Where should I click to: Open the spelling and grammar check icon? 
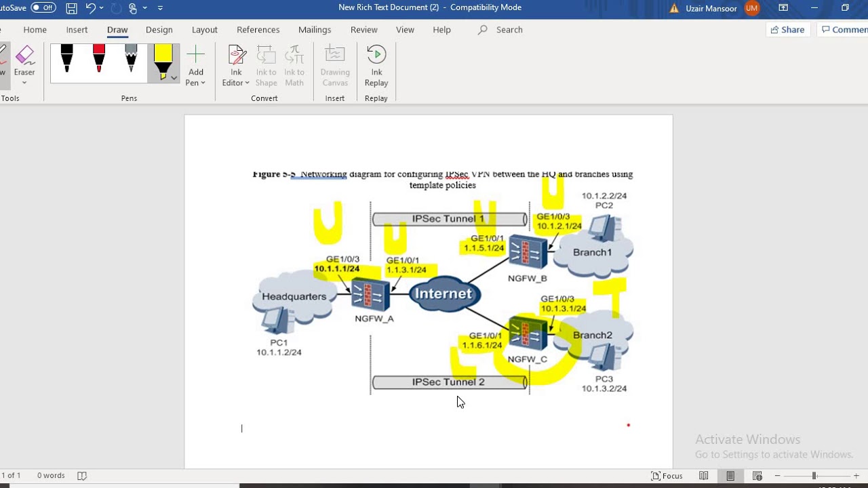point(82,476)
